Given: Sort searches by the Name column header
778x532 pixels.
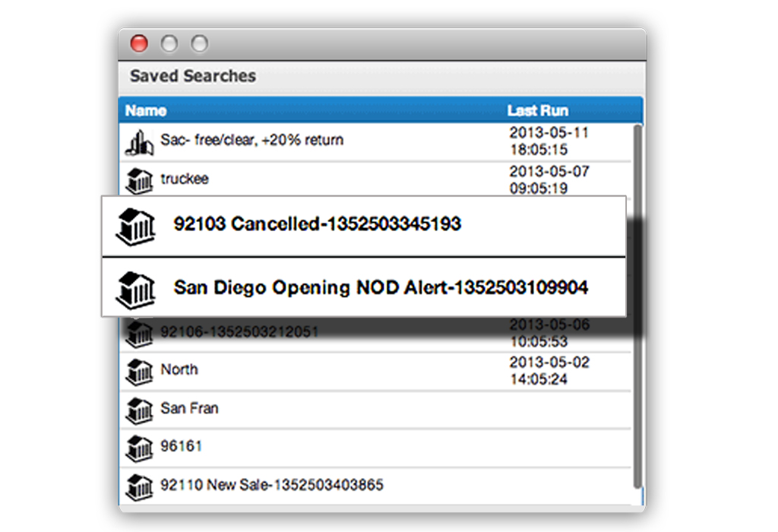Looking at the screenshot, I should coord(146,111).
